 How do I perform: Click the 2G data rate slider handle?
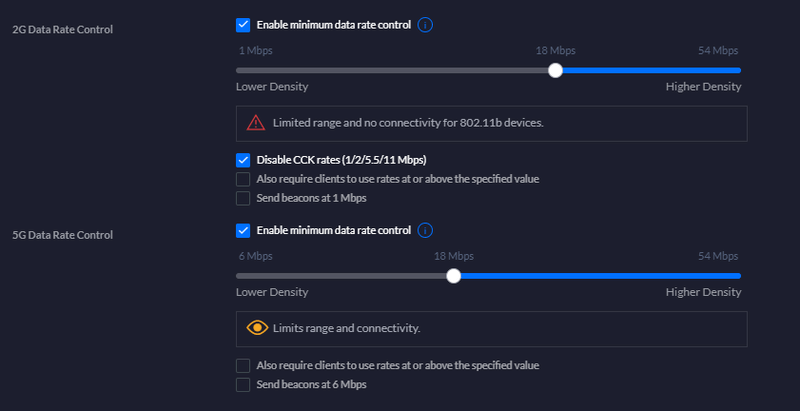click(x=556, y=70)
